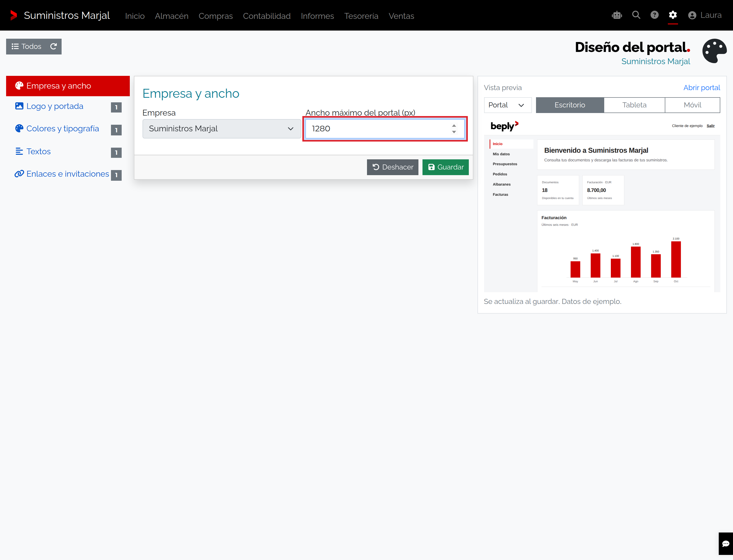Open the Portal preview page dropdown
733x560 pixels.
[x=507, y=105]
